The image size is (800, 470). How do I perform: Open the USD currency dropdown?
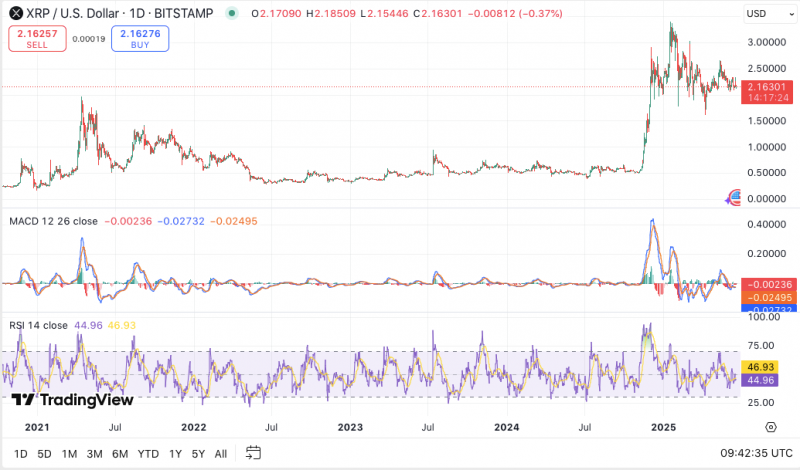pos(769,14)
